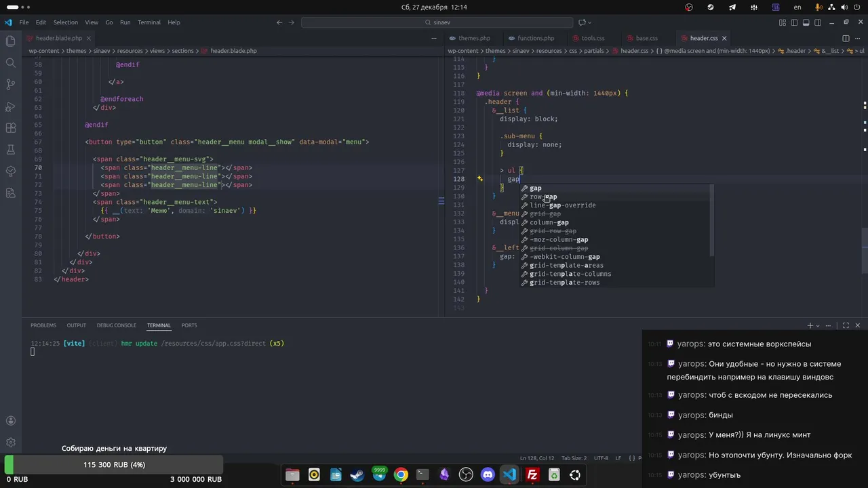Open the Testing flask view
Image resolution: width=868 pixels, height=488 pixels.
tap(10, 150)
